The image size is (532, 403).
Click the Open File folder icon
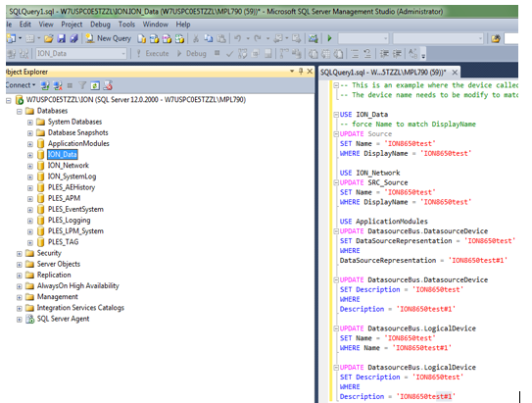click(49, 38)
